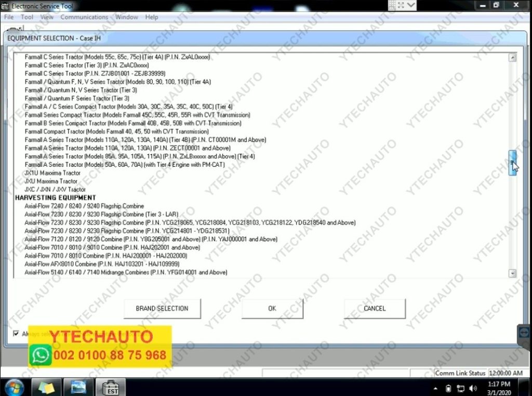Click the EST toolbox taskbar icon
Image resolution: width=532 pixels, height=396 pixels.
tap(111, 388)
